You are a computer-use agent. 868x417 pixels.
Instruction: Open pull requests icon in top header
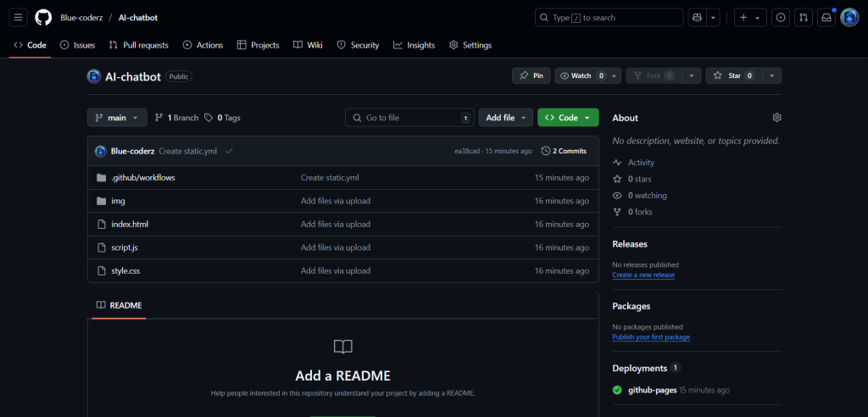click(x=804, y=18)
